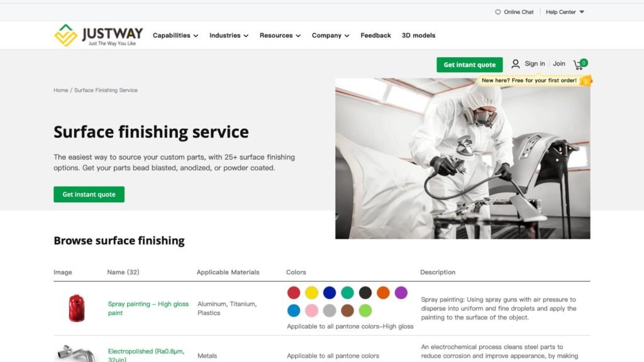Open the 3D models page
Viewport: 644px width, 362px height.
(418, 35)
